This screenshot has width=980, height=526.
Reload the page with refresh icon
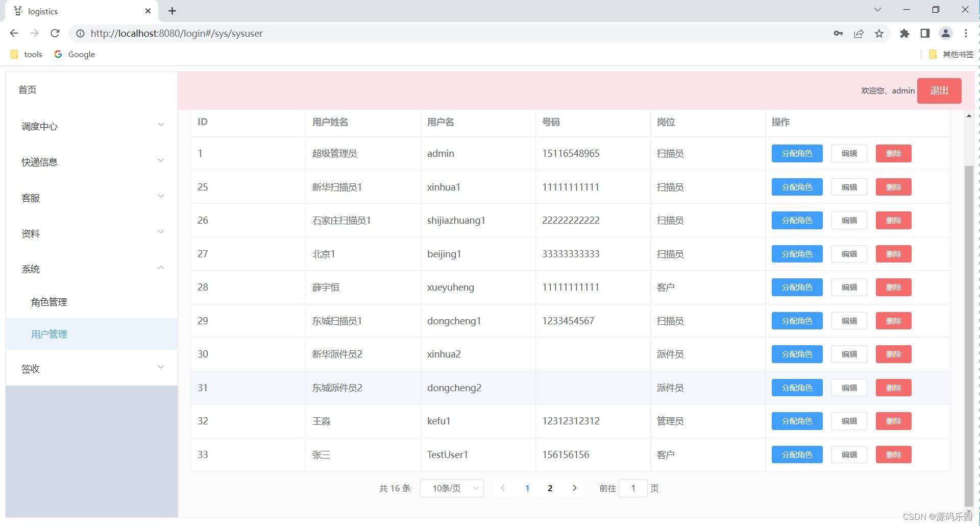click(x=55, y=33)
